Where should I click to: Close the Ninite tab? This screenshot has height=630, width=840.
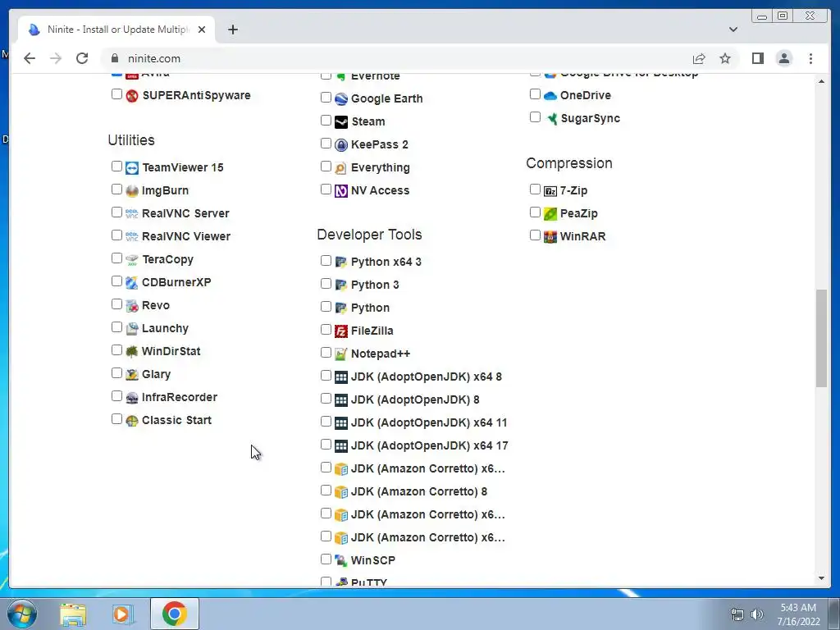point(202,30)
